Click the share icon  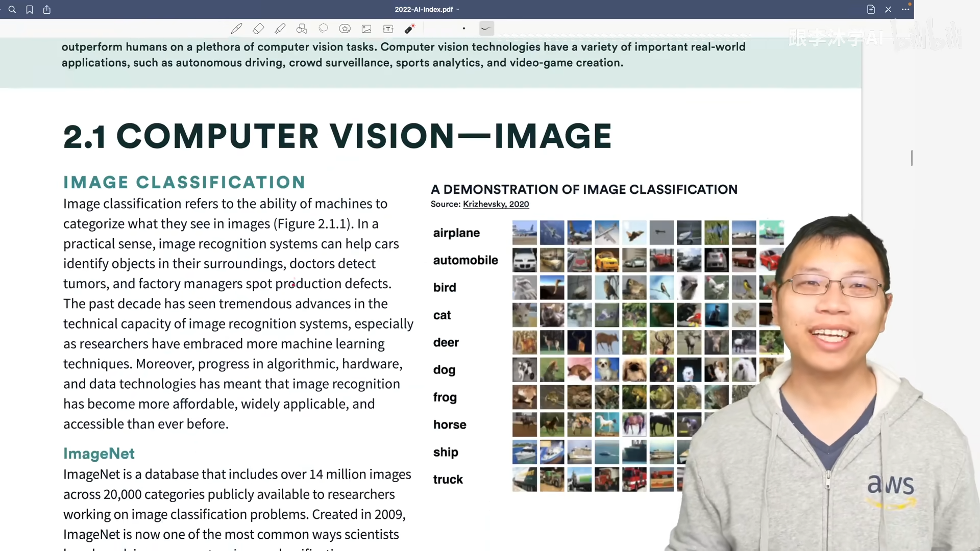click(47, 10)
